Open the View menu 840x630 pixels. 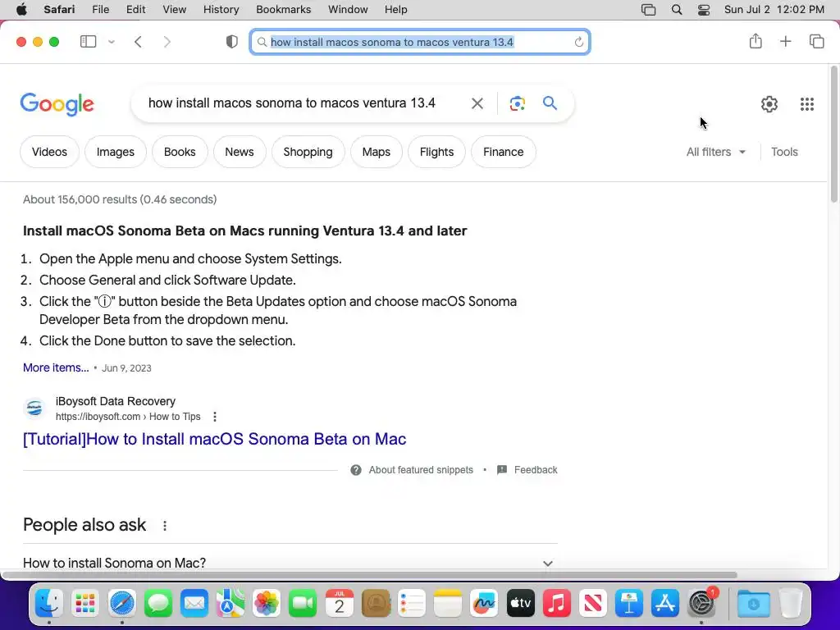tap(174, 10)
